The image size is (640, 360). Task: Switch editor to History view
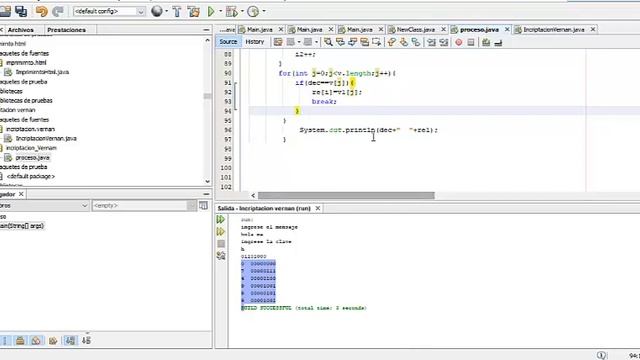click(x=255, y=42)
